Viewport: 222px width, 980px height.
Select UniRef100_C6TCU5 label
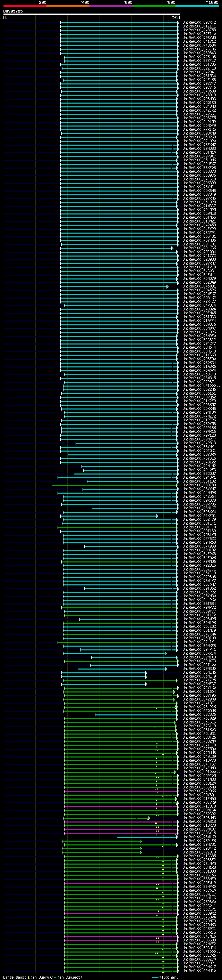(x=199, y=64)
